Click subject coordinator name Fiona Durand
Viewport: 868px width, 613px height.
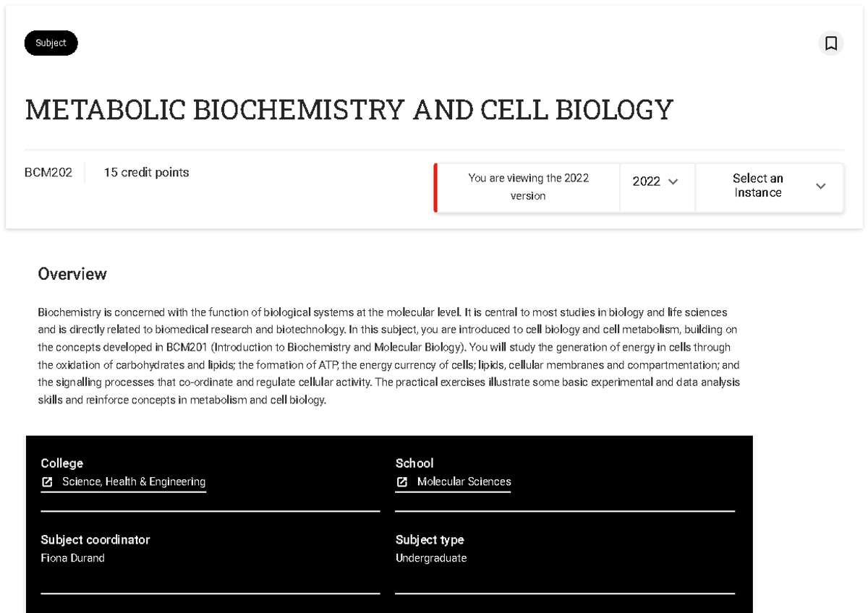pos(72,558)
